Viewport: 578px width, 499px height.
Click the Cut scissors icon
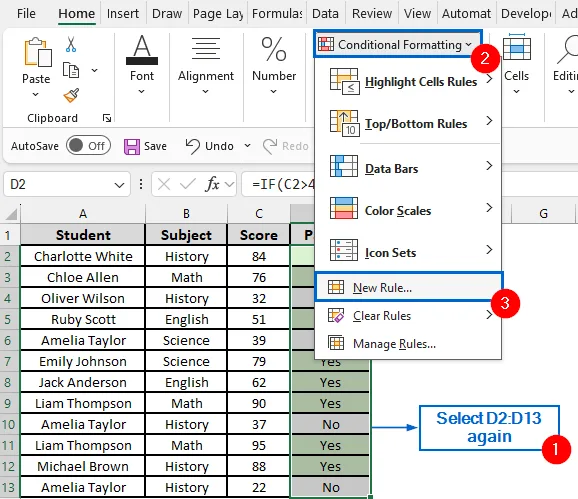point(71,45)
